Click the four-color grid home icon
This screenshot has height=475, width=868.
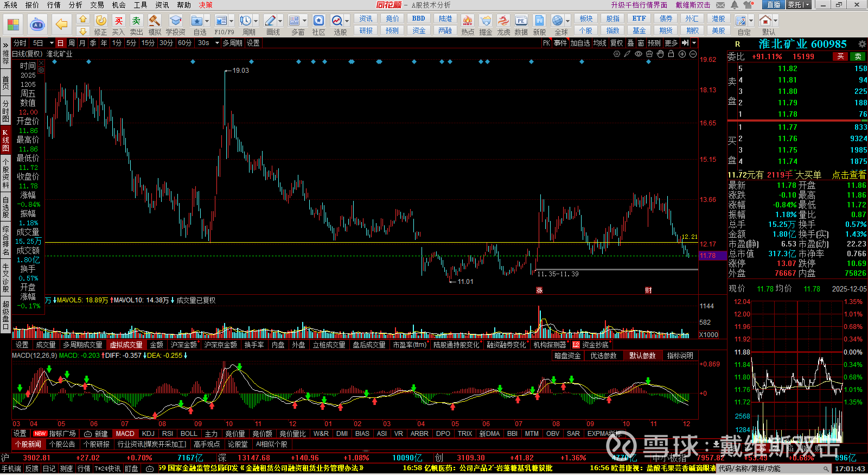(x=13, y=24)
